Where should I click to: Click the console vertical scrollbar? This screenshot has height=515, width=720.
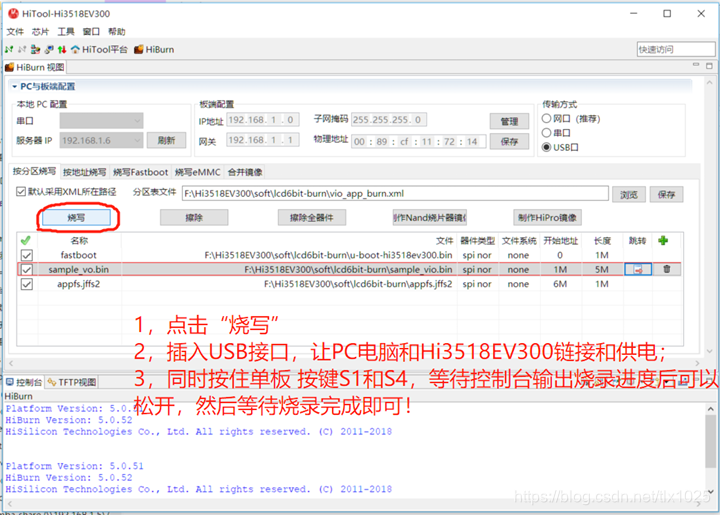coord(710,441)
